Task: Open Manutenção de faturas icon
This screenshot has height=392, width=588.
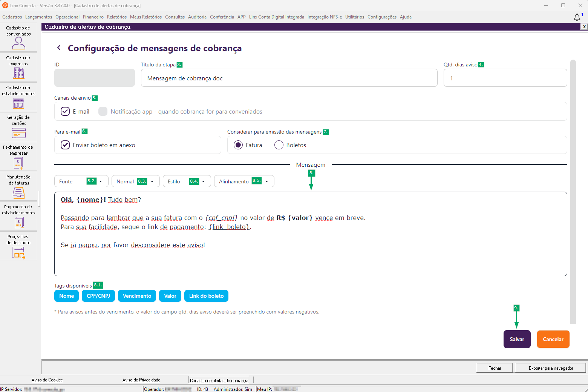Action: [x=18, y=193]
